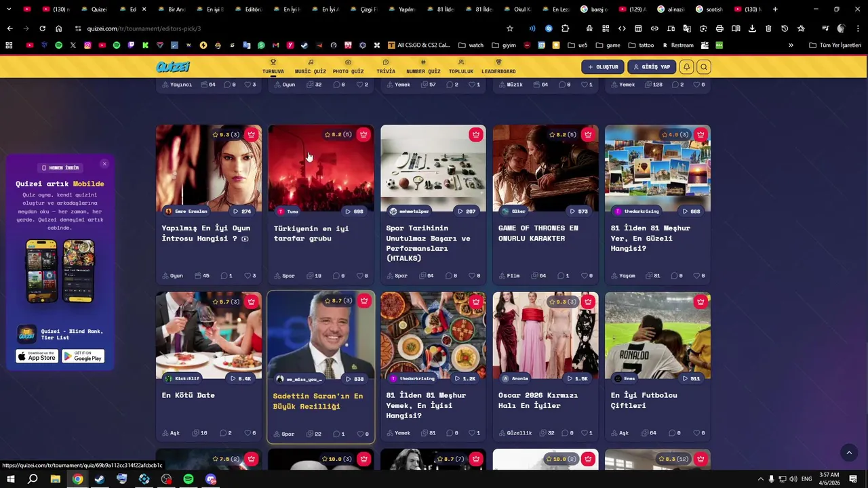Open Spor Tarihinin Unutulmaz Başarı quiz title

point(428,243)
